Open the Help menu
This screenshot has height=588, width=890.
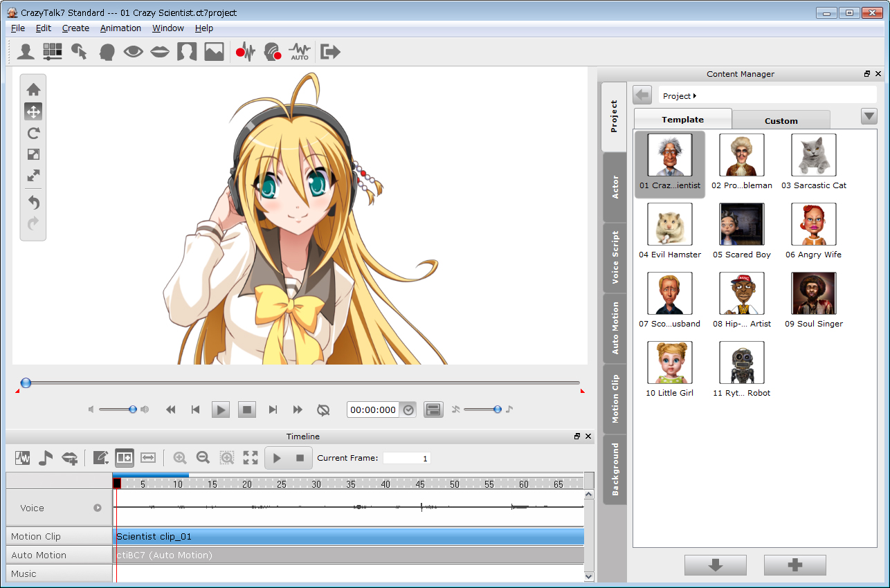[x=204, y=28]
